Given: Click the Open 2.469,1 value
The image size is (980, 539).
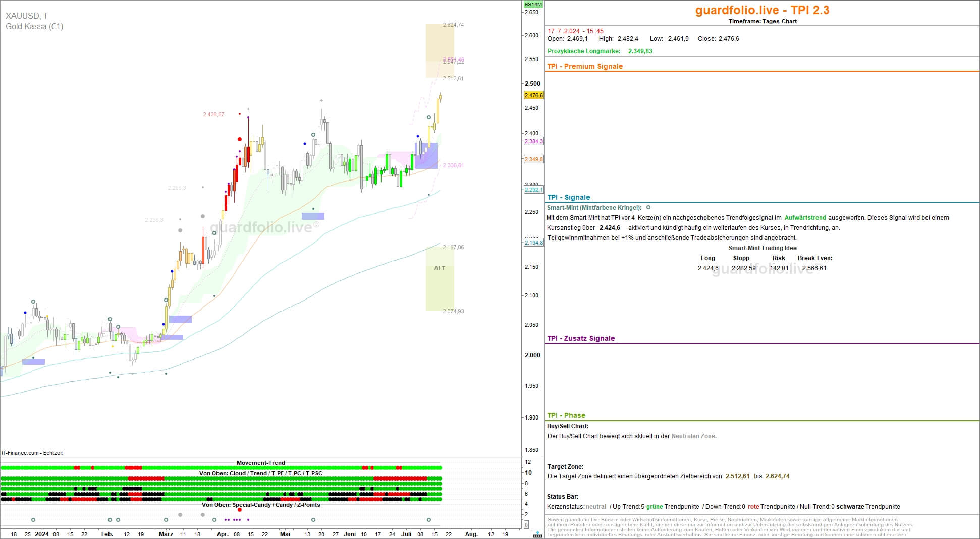Looking at the screenshot, I should click(577, 39).
